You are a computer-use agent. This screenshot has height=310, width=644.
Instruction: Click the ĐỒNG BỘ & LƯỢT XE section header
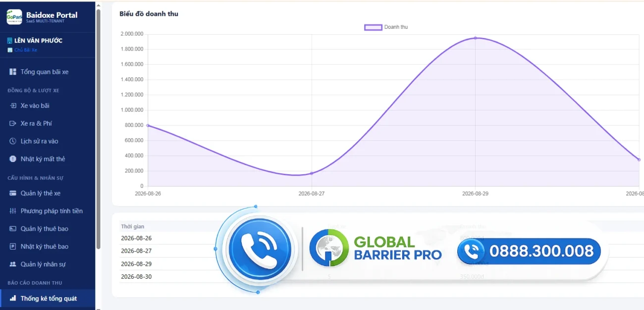point(33,91)
